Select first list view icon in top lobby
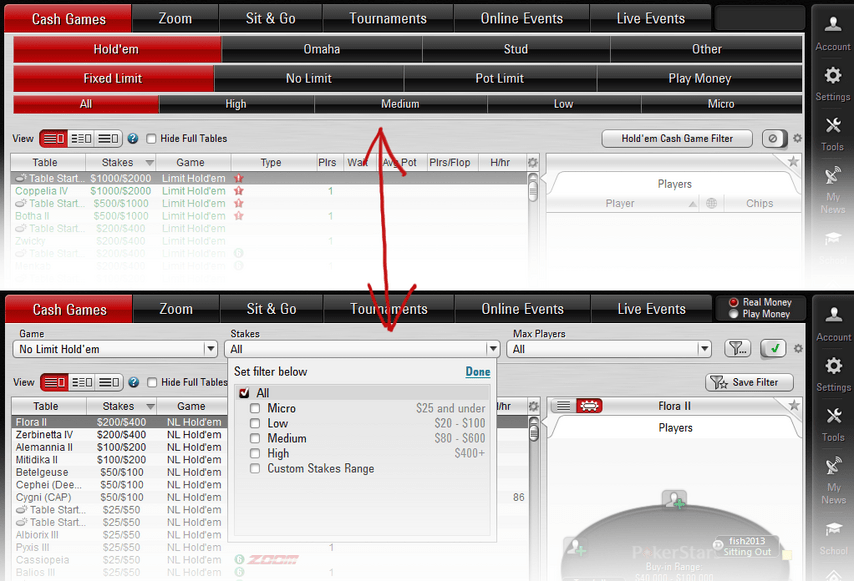The image size is (854, 581). click(x=54, y=139)
